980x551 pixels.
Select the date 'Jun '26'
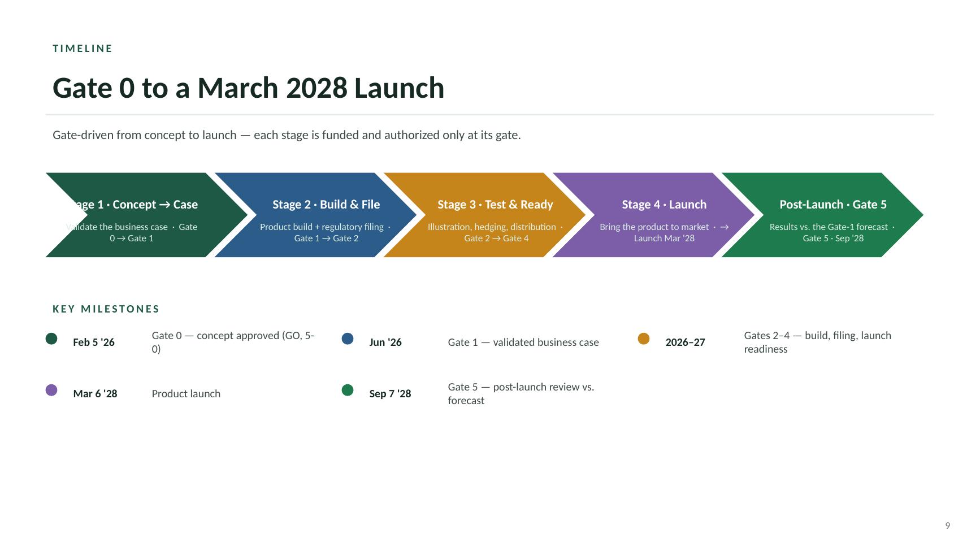click(x=385, y=342)
